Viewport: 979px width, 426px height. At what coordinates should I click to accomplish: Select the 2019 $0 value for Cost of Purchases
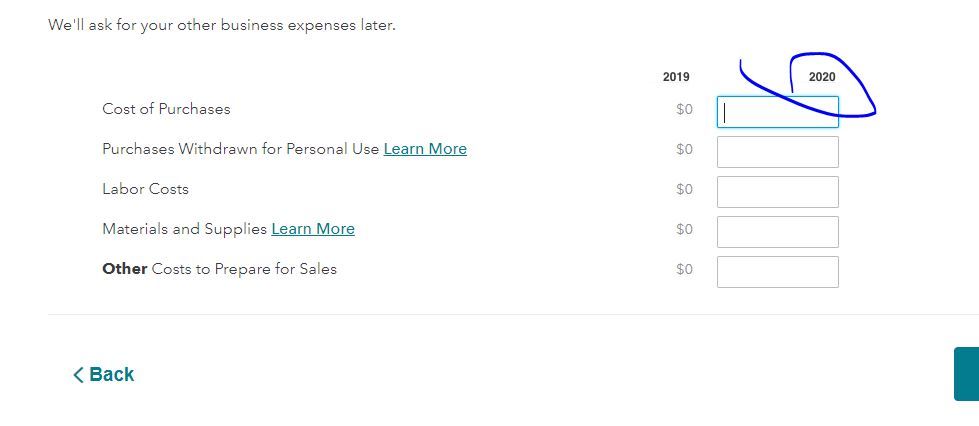(684, 109)
